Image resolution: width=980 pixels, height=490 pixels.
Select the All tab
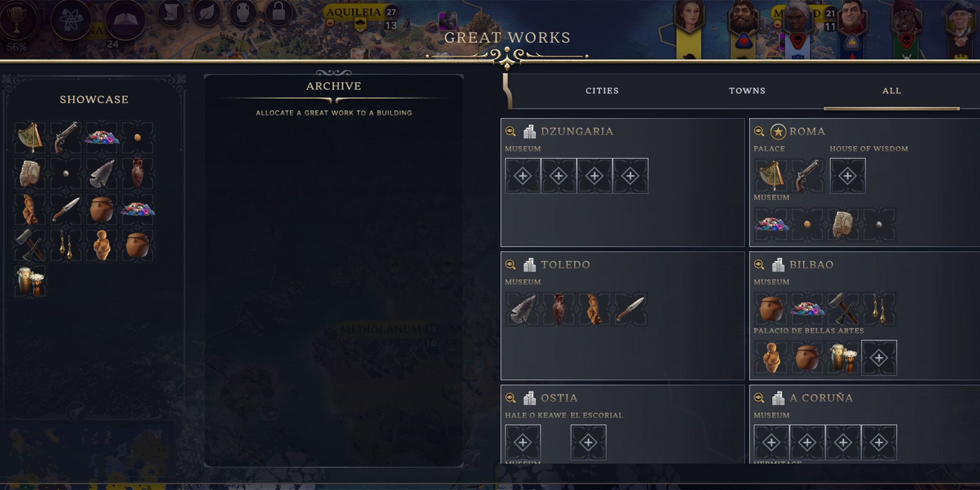pyautogui.click(x=891, y=90)
